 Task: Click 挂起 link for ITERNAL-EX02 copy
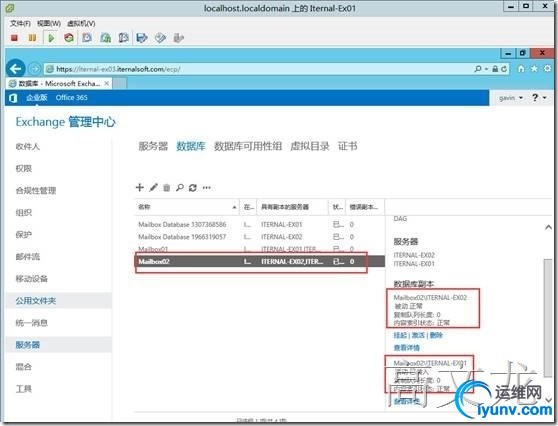(400, 335)
